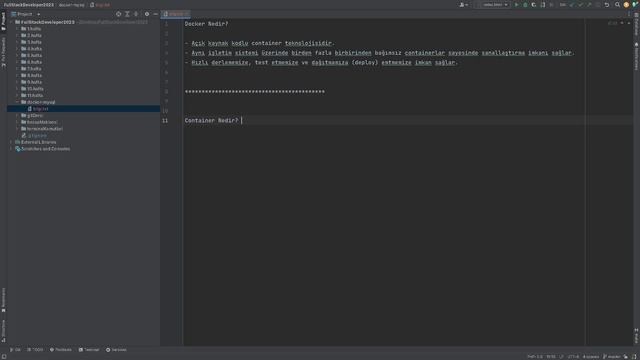Start debugging with the green bug icon

[525, 5]
